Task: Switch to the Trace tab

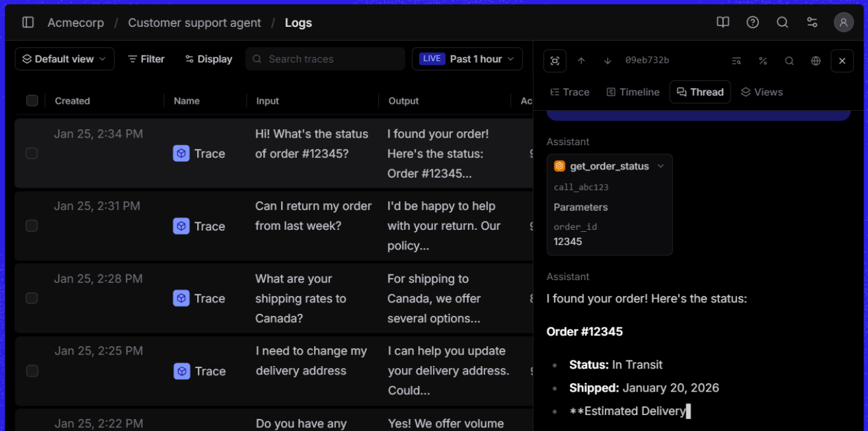Action: coord(570,92)
